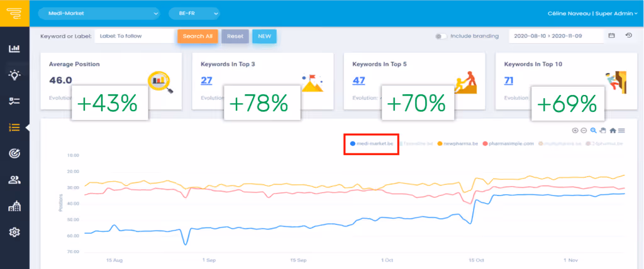This screenshot has height=269, width=644.
Task: Open the lightbulb insights sidebar icon
Action: [14, 75]
